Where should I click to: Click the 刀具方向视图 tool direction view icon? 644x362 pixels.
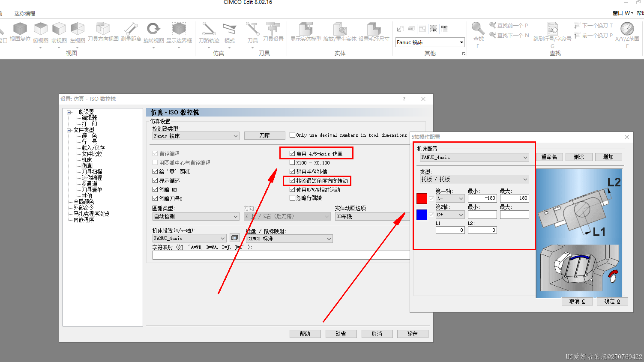coord(103,29)
